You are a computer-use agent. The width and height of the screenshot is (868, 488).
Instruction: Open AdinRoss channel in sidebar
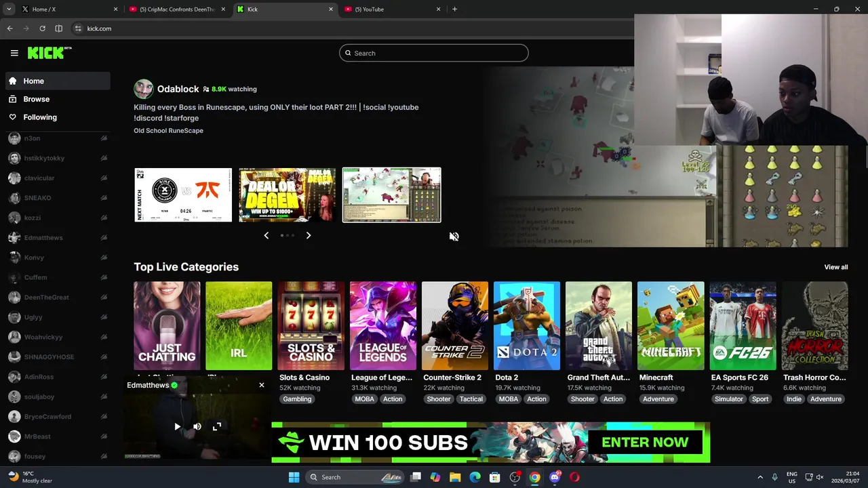pos(58,377)
